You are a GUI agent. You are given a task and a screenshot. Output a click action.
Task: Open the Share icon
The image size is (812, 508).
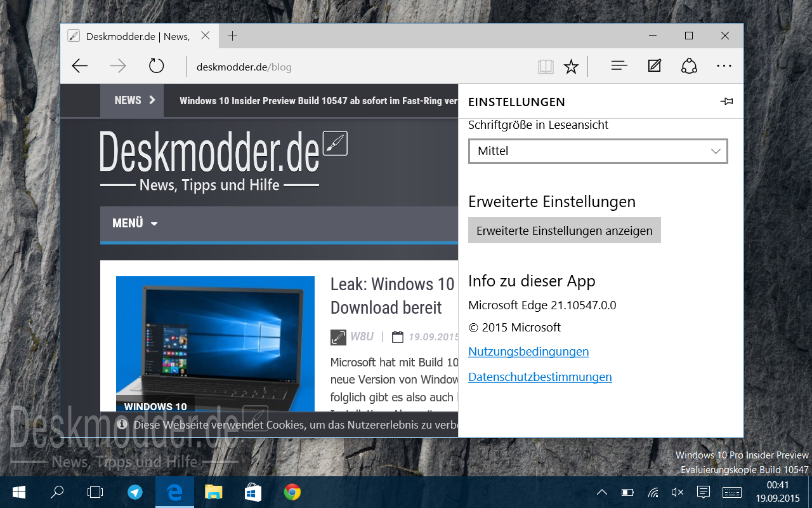689,65
